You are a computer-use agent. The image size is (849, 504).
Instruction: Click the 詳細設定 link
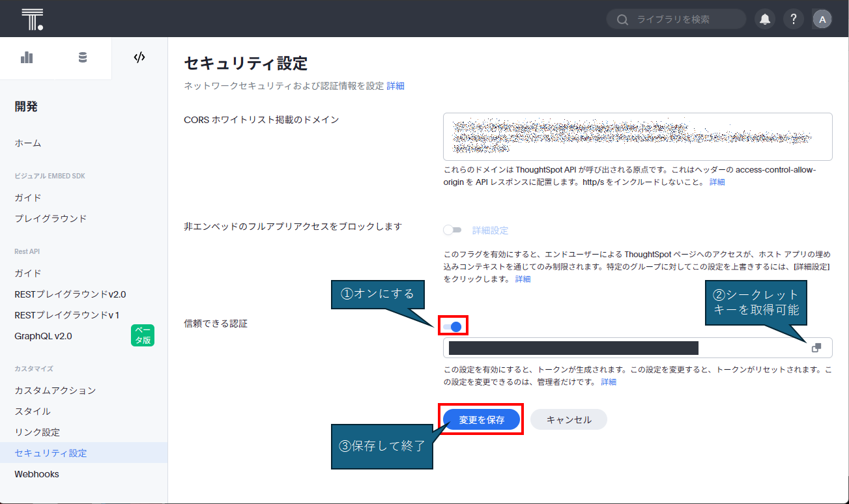(490, 231)
